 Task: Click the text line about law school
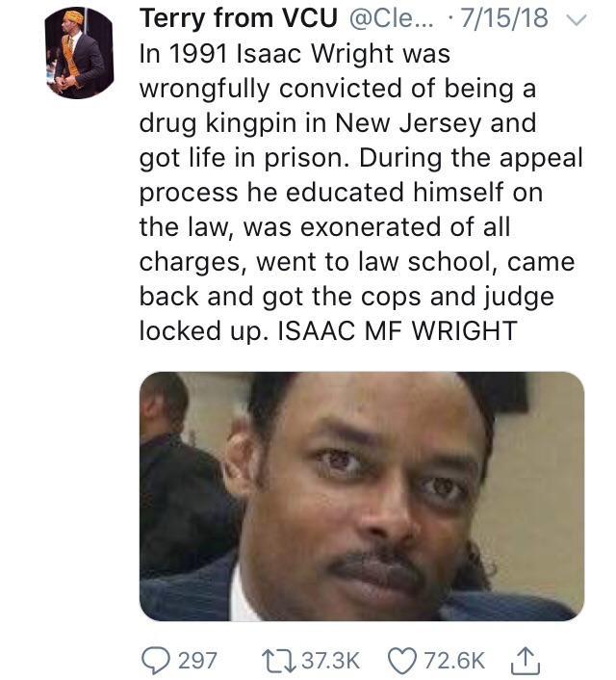pos(357,262)
